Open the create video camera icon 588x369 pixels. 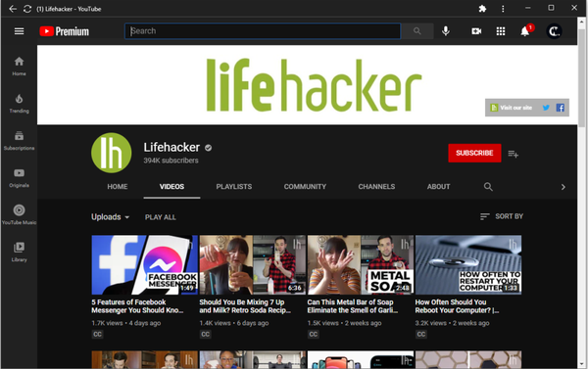coord(476,31)
